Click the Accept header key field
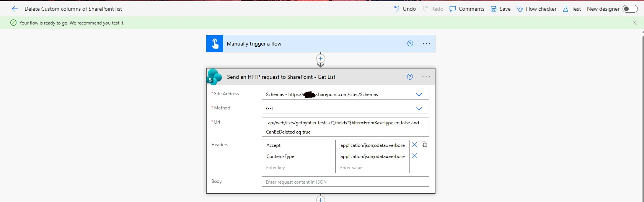Viewport: 644px width, 202px height. pos(298,145)
